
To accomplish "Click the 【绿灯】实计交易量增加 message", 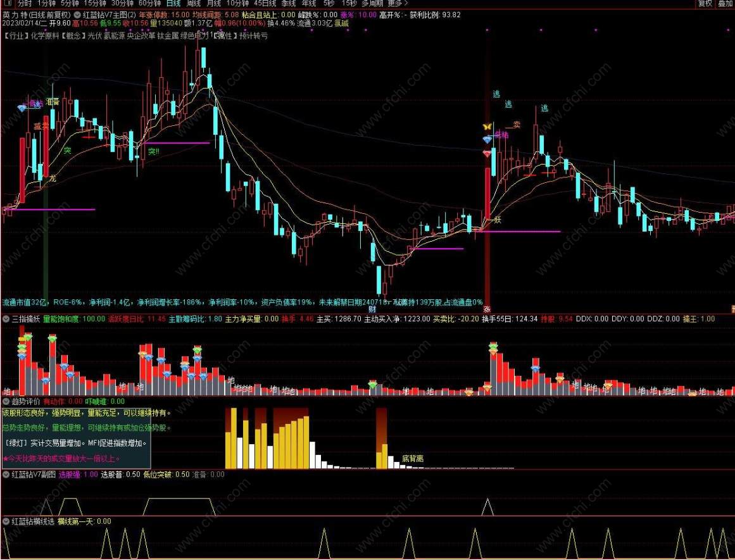I will (x=77, y=443).
